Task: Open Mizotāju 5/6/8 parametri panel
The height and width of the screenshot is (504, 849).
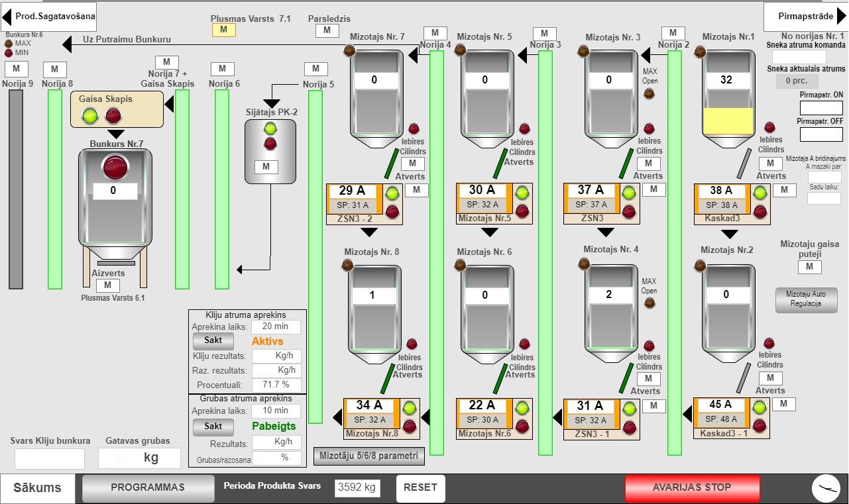Action: point(368,456)
